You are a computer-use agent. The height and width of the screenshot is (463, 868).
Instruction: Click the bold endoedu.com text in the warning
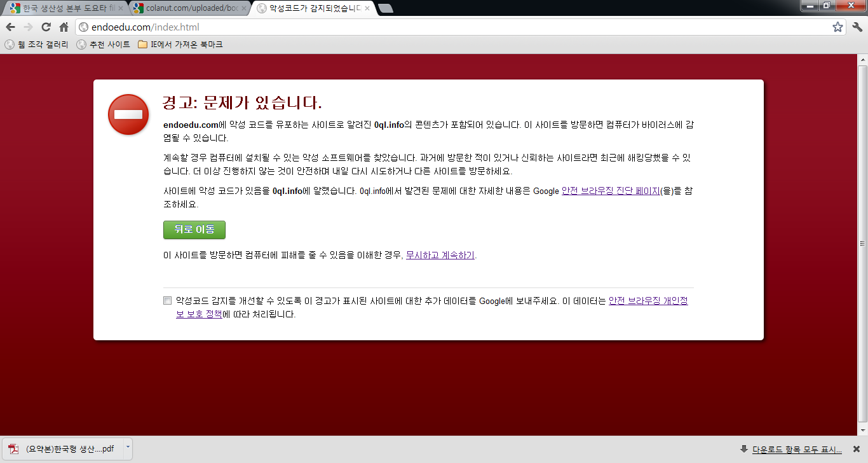[191, 125]
